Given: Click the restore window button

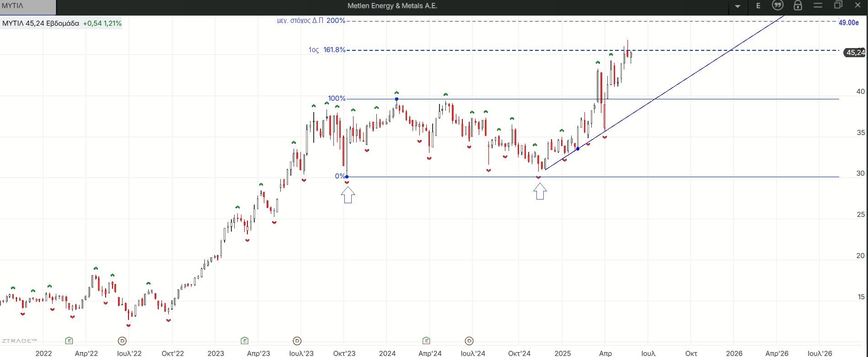Looking at the screenshot, I should click(838, 5).
